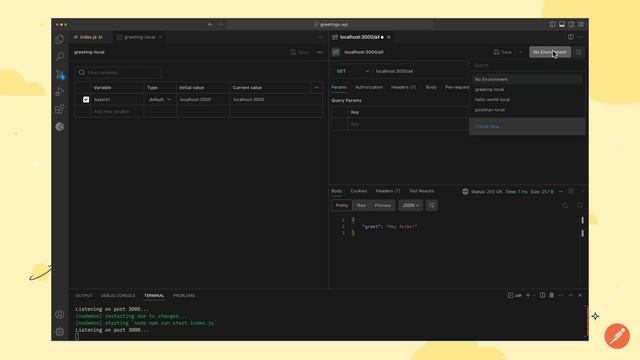Image resolution: width=640 pixels, height=360 pixels.
Task: Open column options in variables table
Action: point(316,87)
